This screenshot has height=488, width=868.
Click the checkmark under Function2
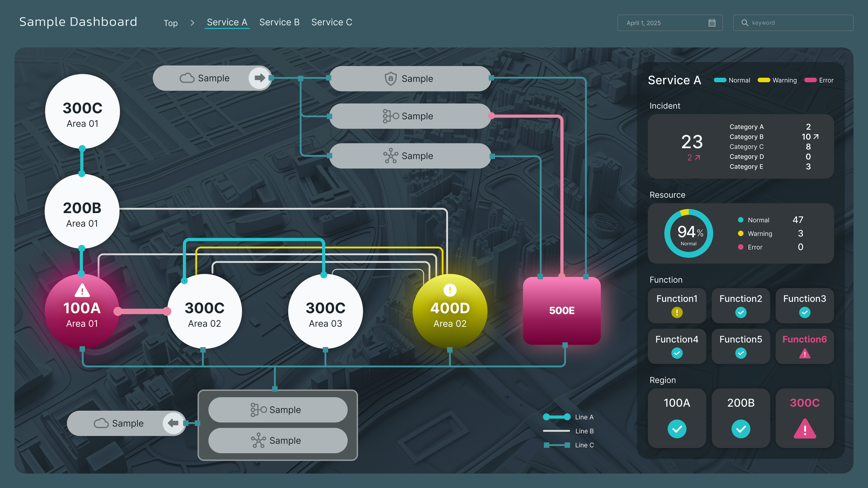pos(741,312)
